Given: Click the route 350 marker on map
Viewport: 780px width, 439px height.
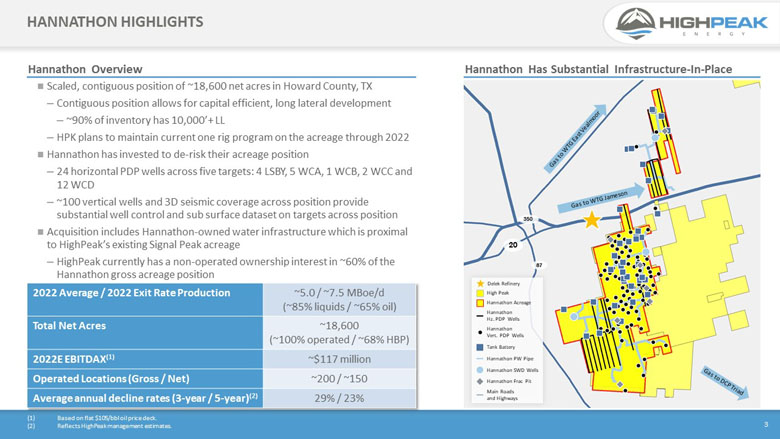Looking at the screenshot, I should point(528,219).
